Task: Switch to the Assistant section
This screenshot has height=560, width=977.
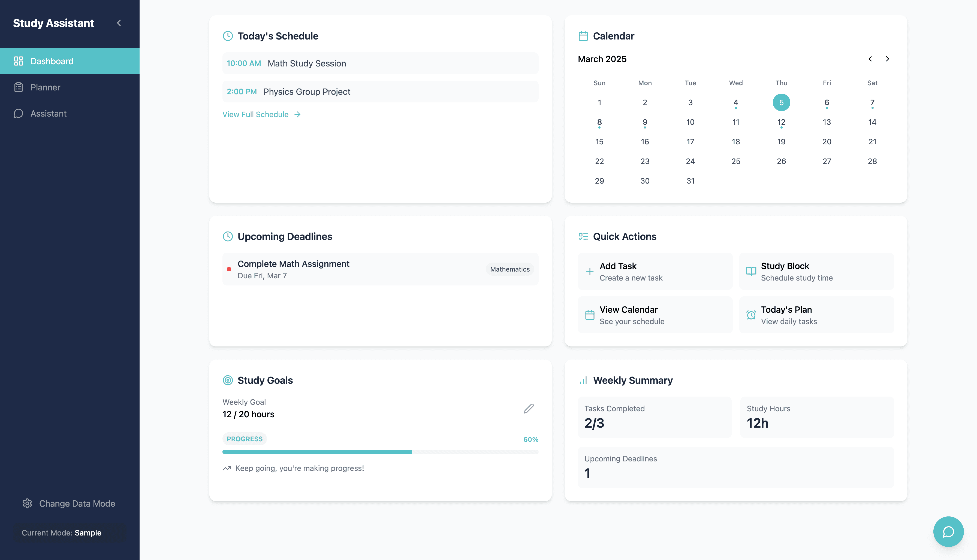Action: coord(49,114)
